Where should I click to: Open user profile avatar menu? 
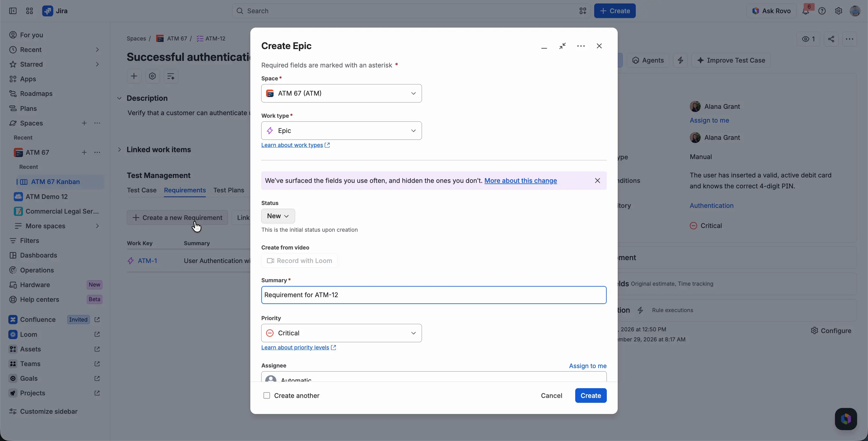coord(855,11)
